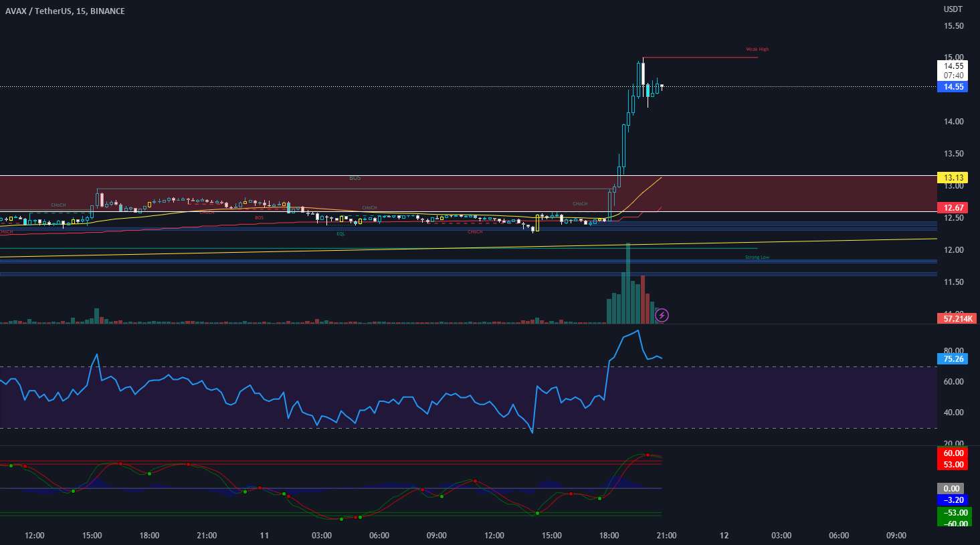The height and width of the screenshot is (545, 980).
Task: Click the 75.26 RSI value label
Action: click(x=953, y=359)
